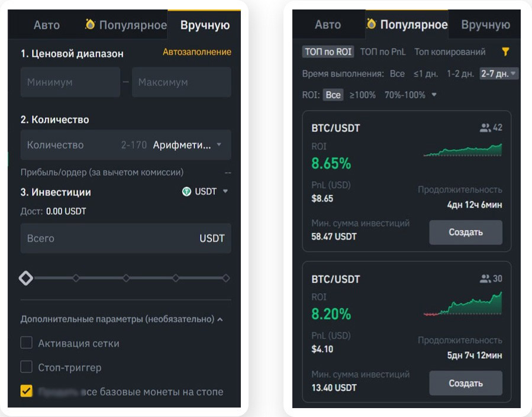Open the Арифметическая grid mode dropdown
The height and width of the screenshot is (417, 532).
click(186, 145)
